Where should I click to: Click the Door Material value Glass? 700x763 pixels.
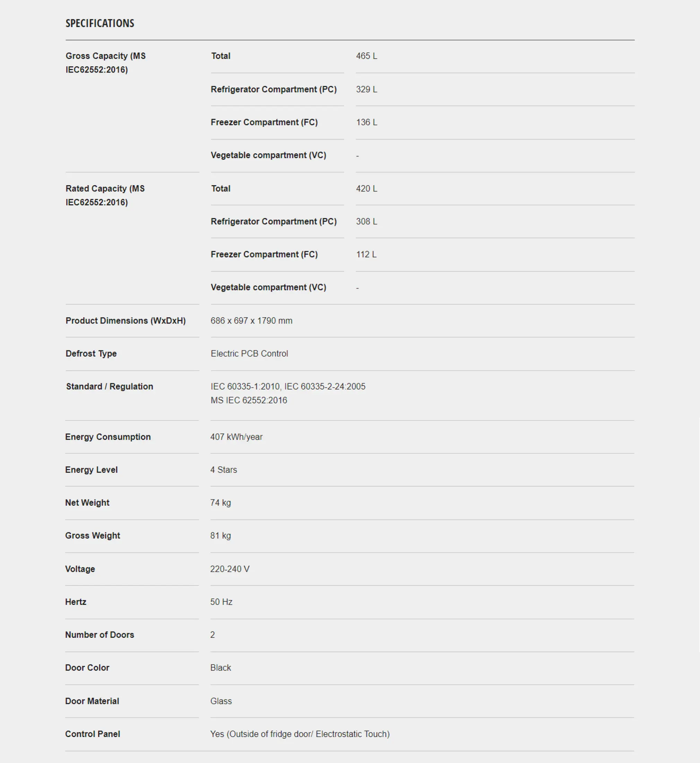pyautogui.click(x=221, y=702)
